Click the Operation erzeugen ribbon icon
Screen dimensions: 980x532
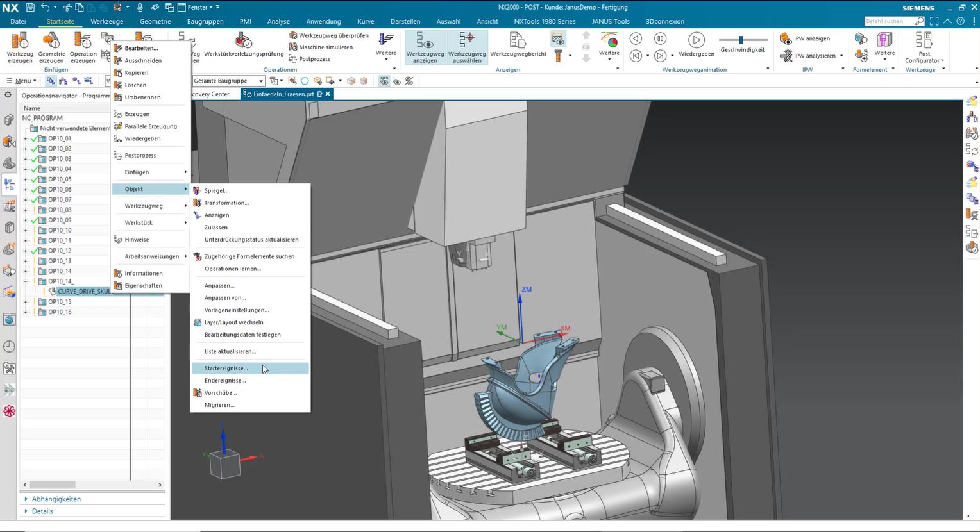83,47
